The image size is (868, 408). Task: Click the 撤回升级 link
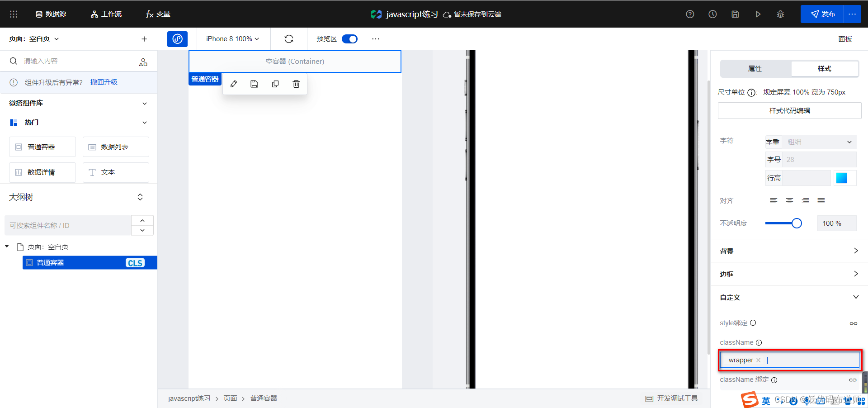pos(104,82)
